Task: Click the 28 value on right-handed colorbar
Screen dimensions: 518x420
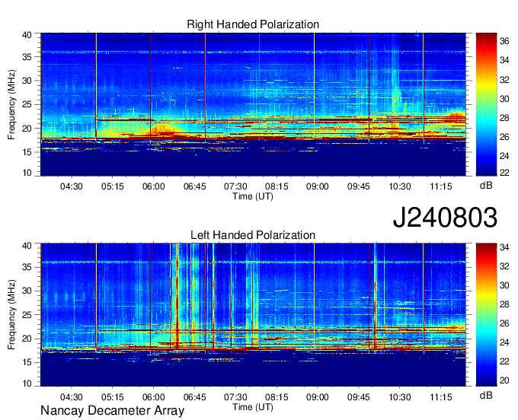Action: 504,117
